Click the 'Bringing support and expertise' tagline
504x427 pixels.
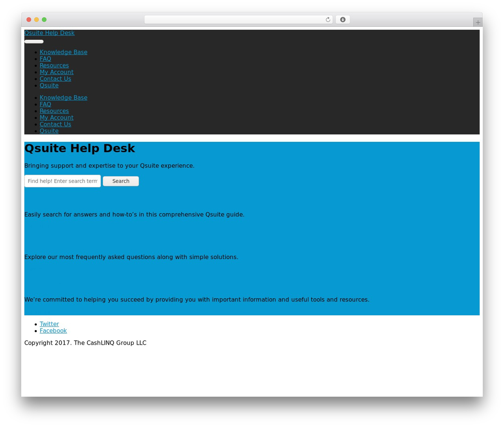click(109, 166)
